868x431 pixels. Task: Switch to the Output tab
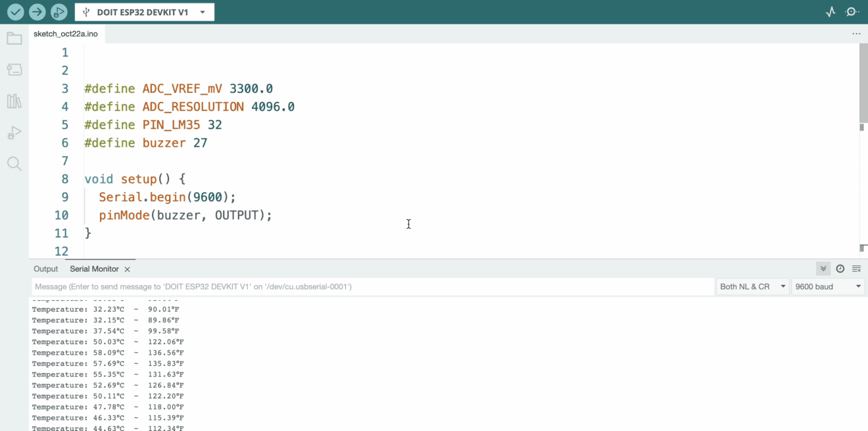[46, 269]
